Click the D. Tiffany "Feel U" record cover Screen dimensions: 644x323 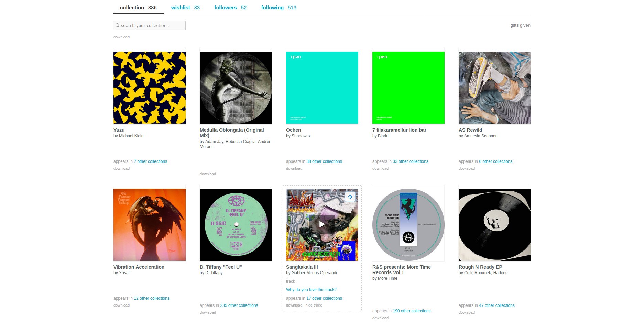click(236, 225)
